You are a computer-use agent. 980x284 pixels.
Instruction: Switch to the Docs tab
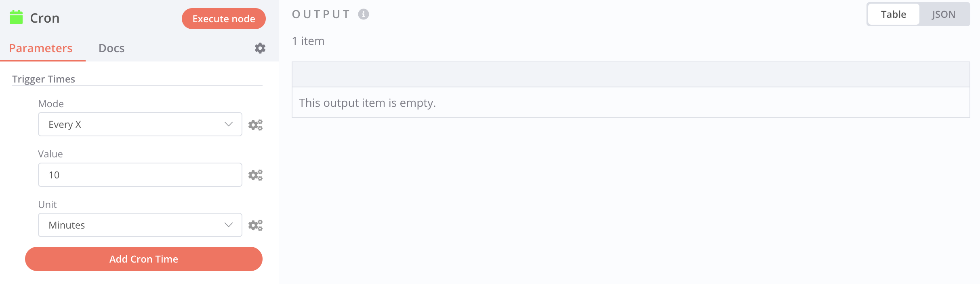click(x=111, y=48)
